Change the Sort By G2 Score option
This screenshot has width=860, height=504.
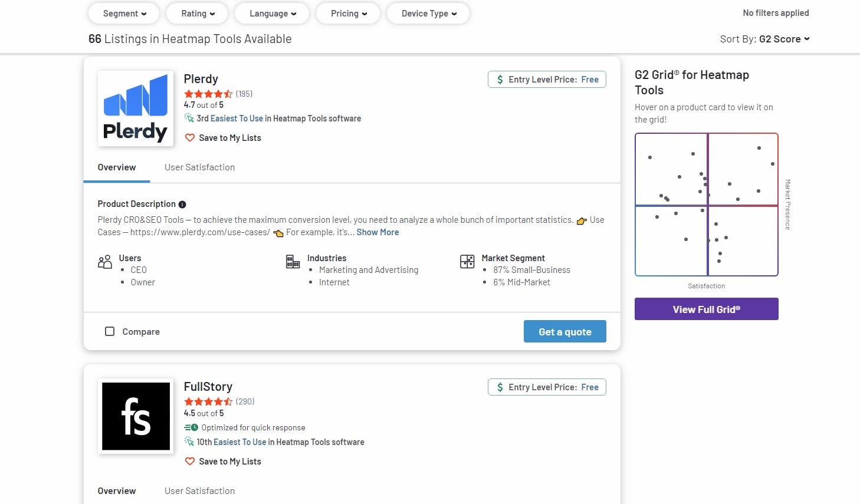click(x=784, y=39)
